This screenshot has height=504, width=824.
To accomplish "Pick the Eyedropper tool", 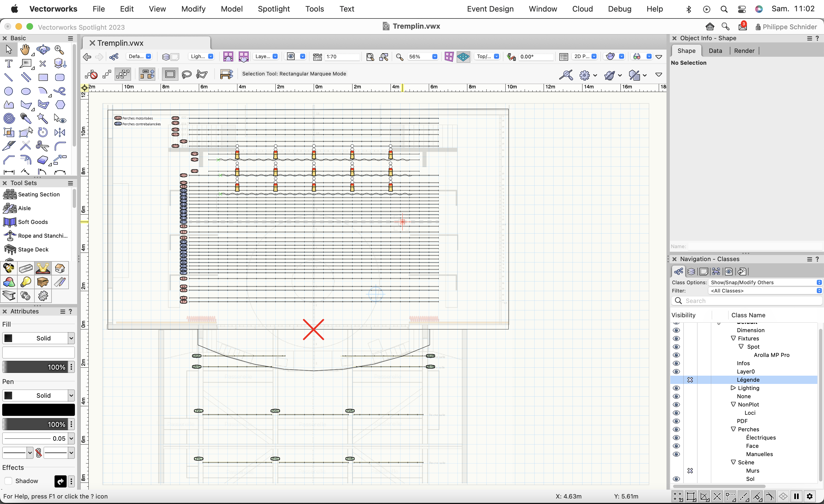I will (x=25, y=118).
